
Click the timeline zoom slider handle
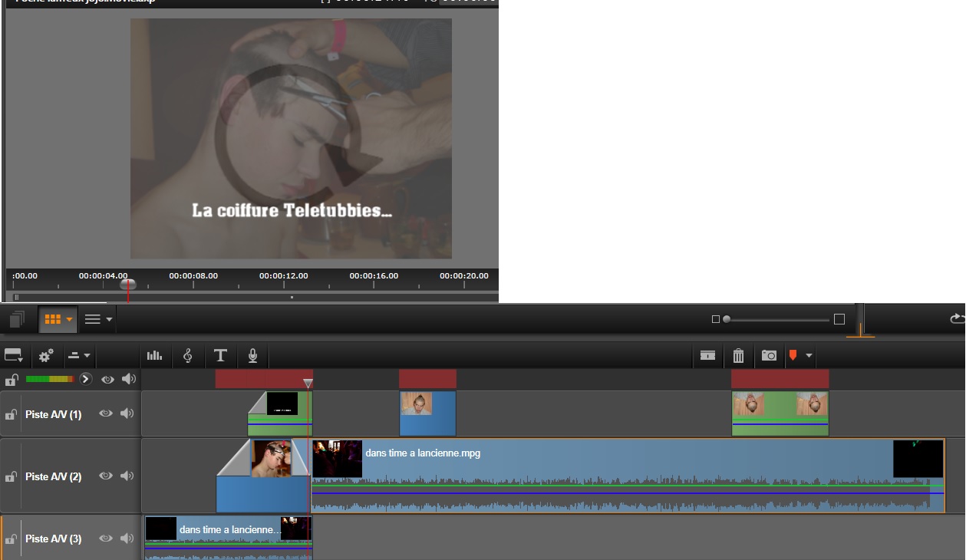coord(726,319)
